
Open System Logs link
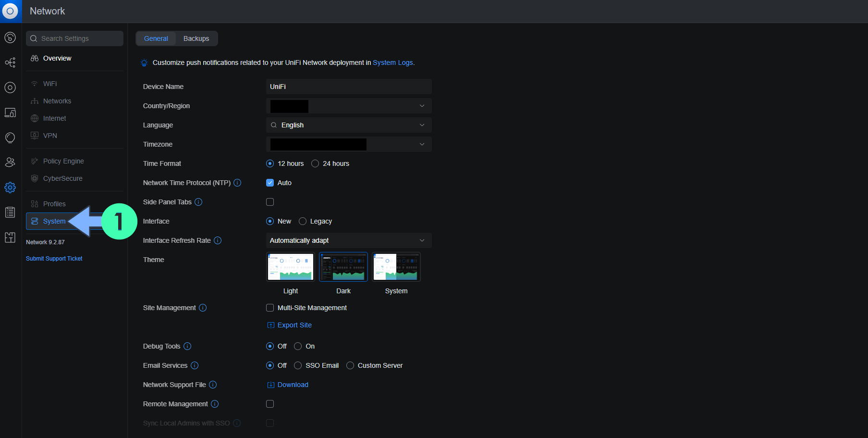tap(392, 63)
